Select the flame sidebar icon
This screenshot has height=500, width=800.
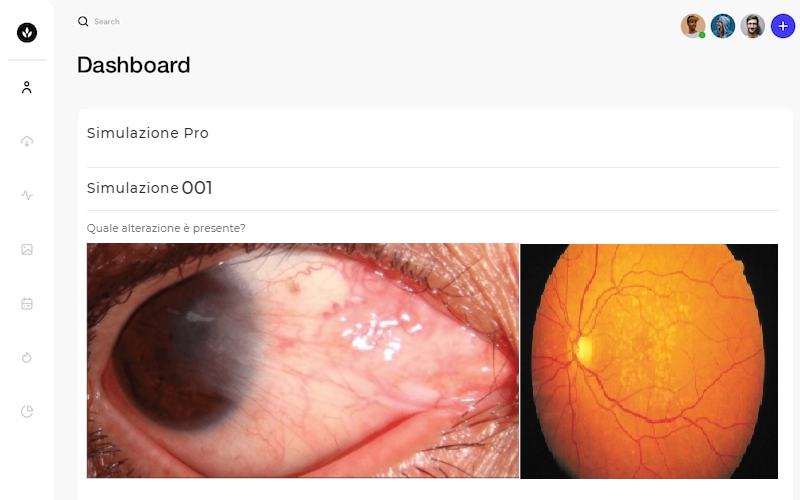coord(27,358)
